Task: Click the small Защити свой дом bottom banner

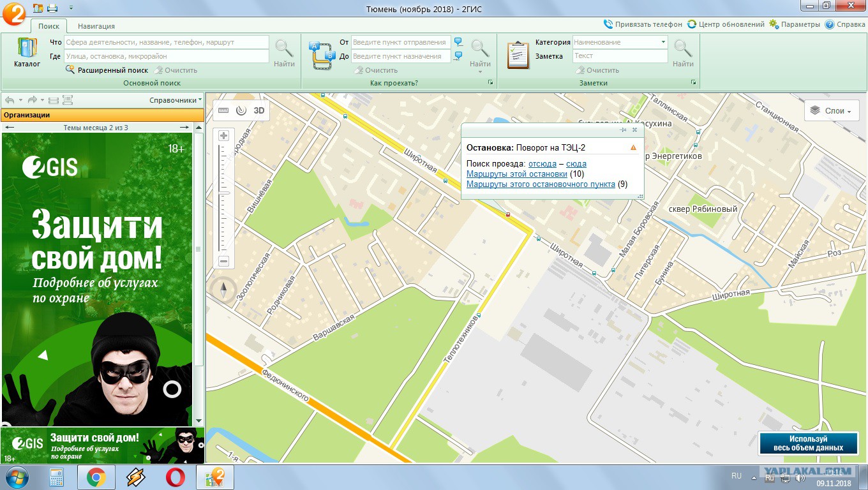Action: point(102,445)
